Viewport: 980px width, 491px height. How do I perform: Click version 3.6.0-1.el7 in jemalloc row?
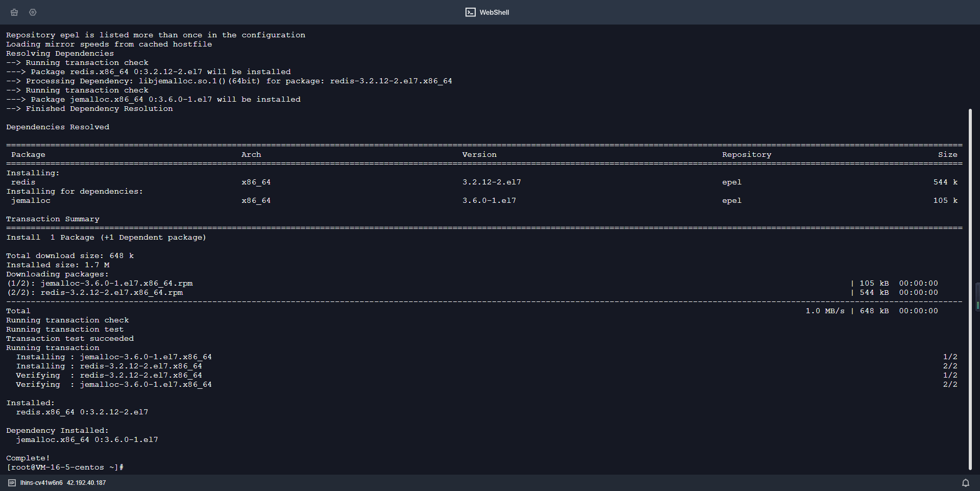point(489,201)
